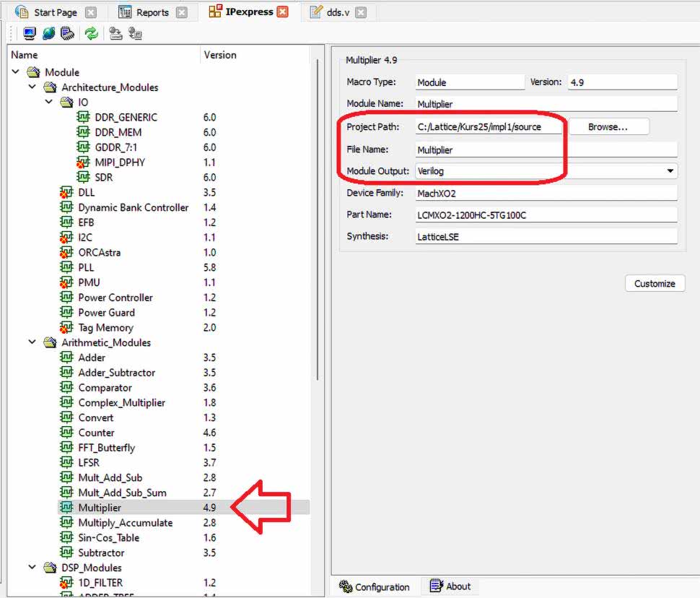Select the MIPI_DPHY module icon

tap(84, 162)
